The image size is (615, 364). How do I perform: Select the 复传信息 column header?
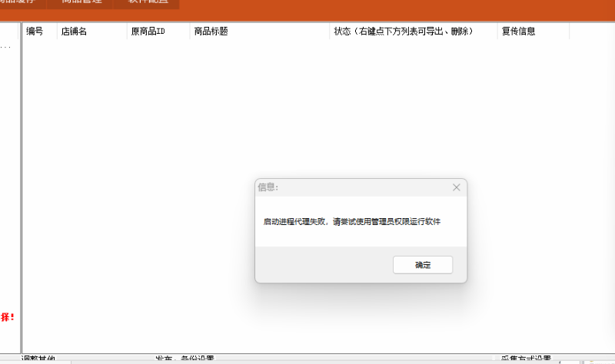point(518,31)
